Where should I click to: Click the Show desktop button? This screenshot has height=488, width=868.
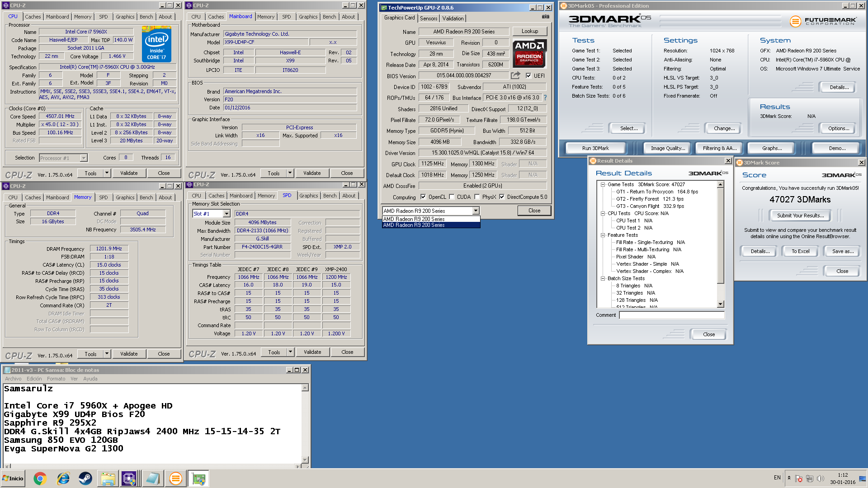pos(863,479)
